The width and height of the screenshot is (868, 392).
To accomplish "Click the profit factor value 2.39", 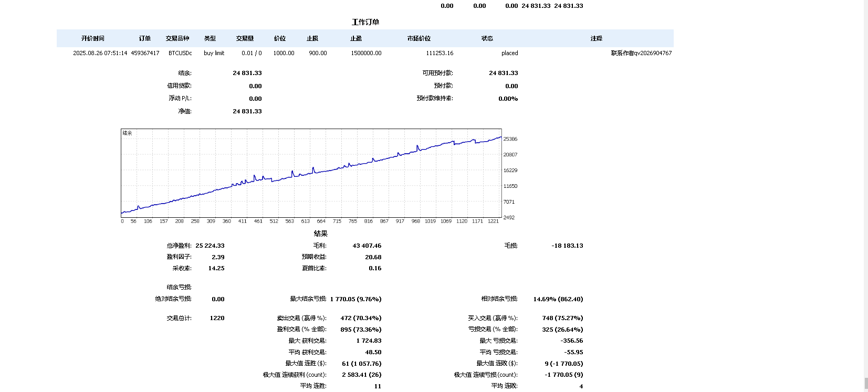I will (x=218, y=257).
